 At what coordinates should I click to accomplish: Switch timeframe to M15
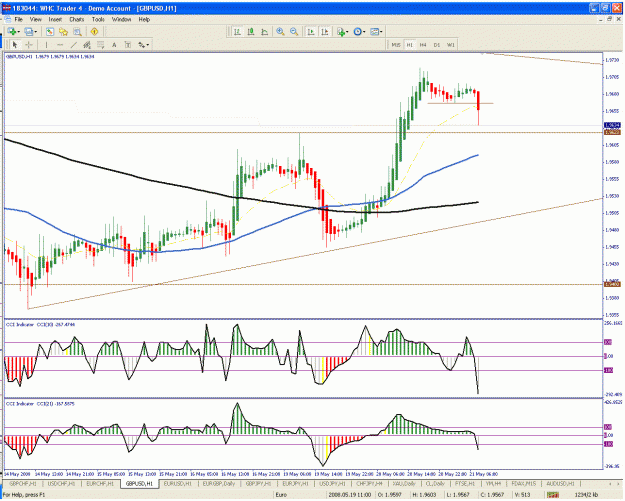pos(396,45)
